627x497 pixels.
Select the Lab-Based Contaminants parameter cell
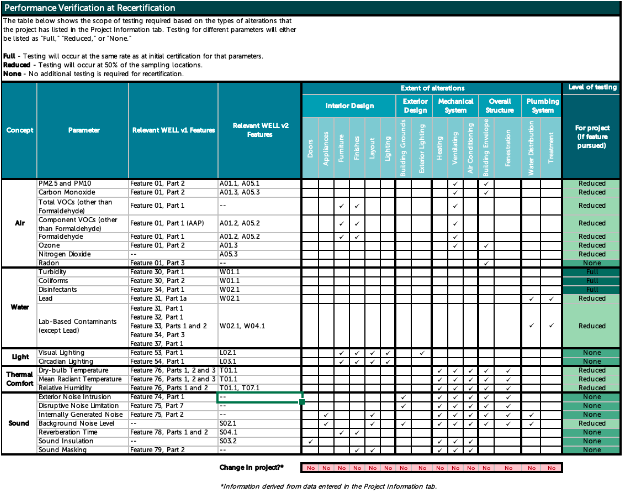83,326
